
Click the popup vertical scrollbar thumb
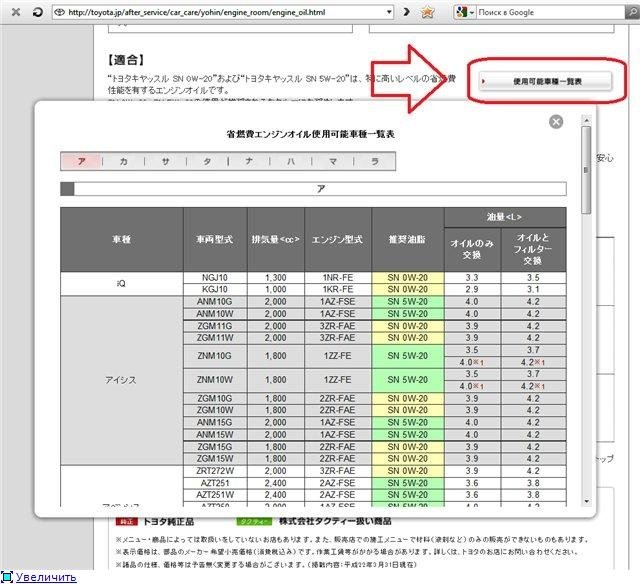[586, 170]
